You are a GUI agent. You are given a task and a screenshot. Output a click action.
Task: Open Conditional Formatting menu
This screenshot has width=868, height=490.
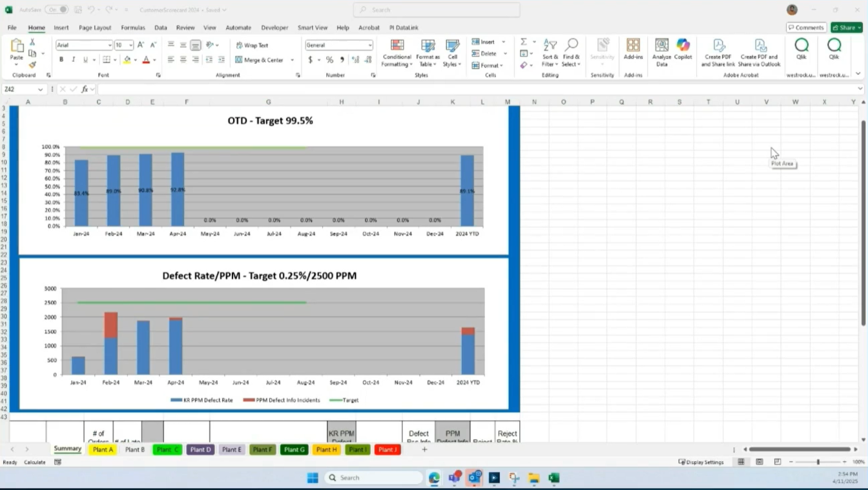point(397,53)
